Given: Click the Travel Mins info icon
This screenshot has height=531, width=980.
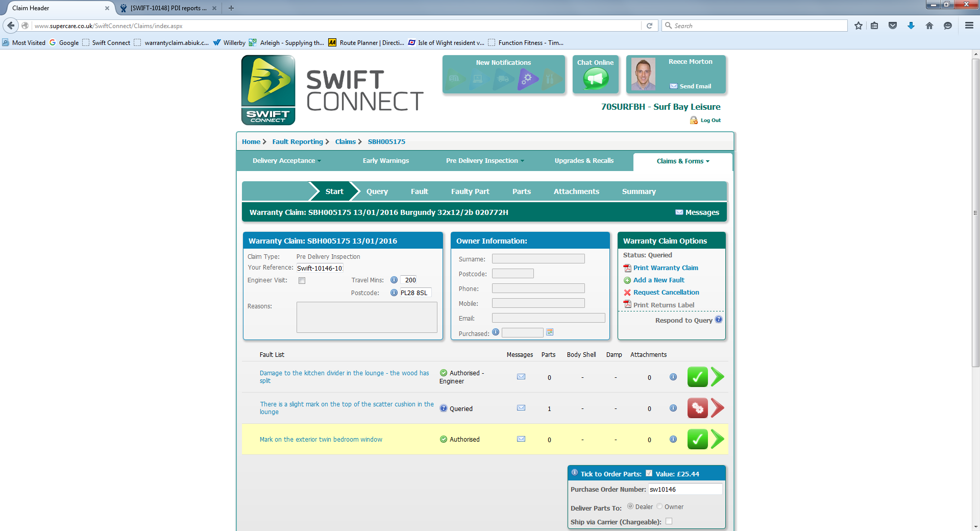Looking at the screenshot, I should [x=394, y=280].
